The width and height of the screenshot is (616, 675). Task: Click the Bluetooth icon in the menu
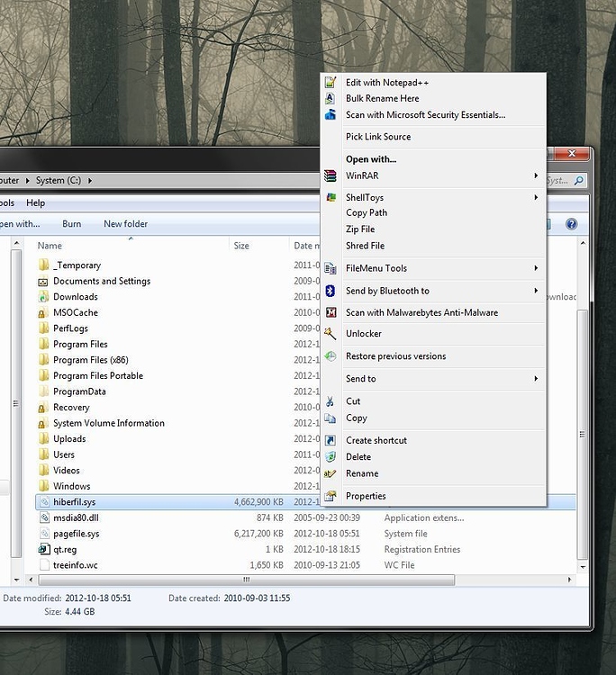click(x=330, y=291)
